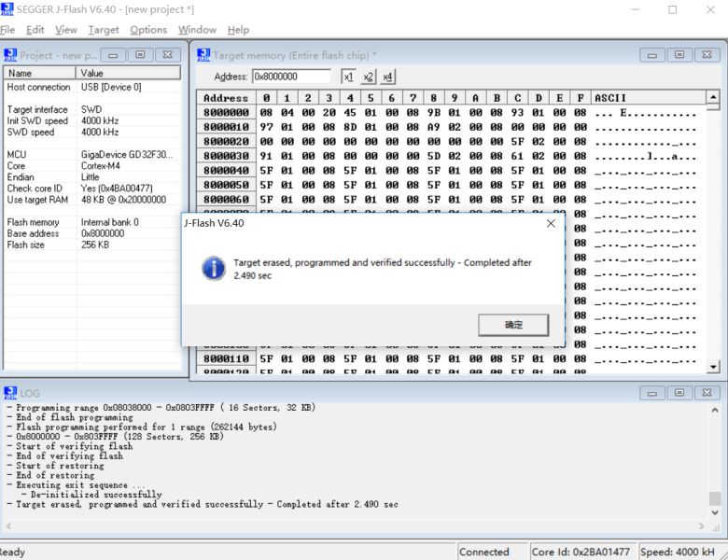Image resolution: width=728 pixels, height=560 pixels.
Task: Click Connected status bar entry
Action: tap(493, 552)
